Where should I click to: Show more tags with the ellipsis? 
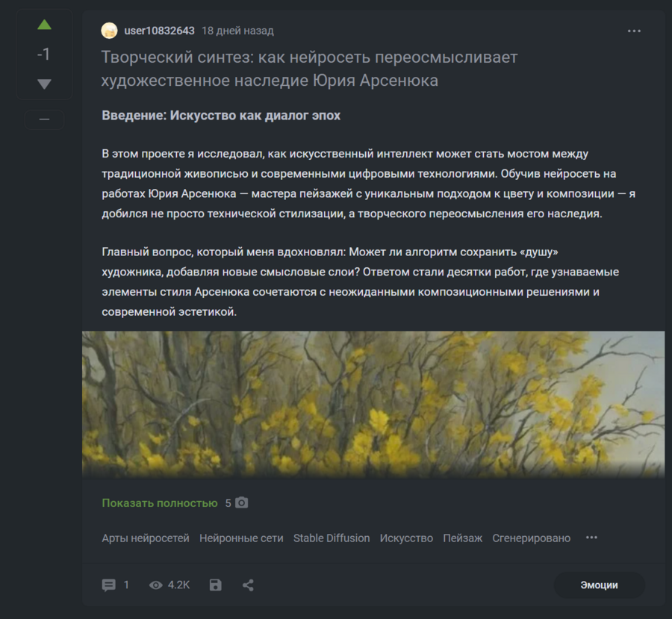591,538
